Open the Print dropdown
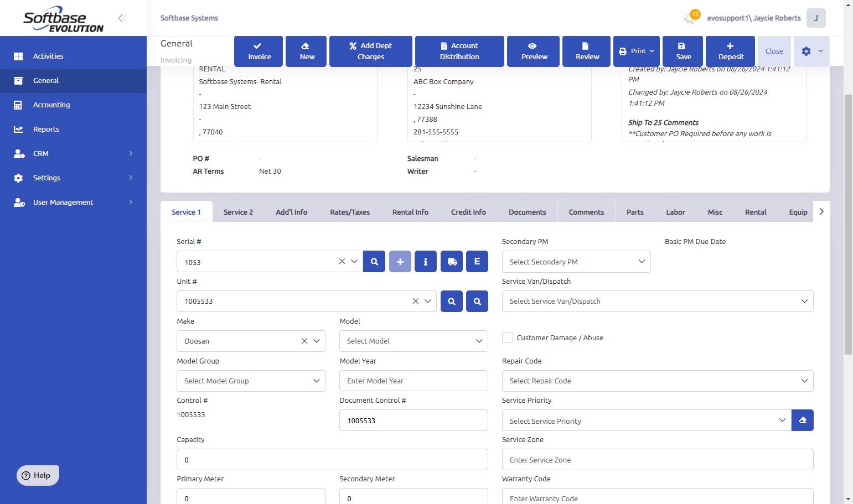853x504 pixels. (x=637, y=51)
